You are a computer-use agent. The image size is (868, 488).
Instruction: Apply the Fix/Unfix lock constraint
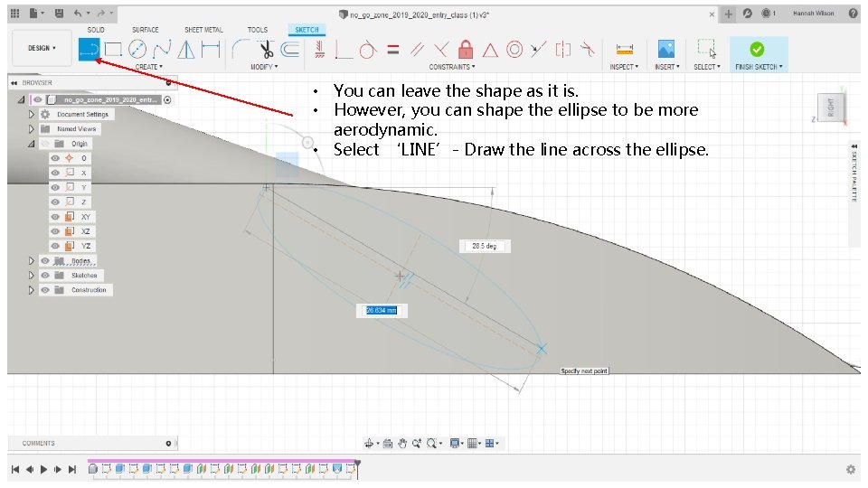point(466,49)
